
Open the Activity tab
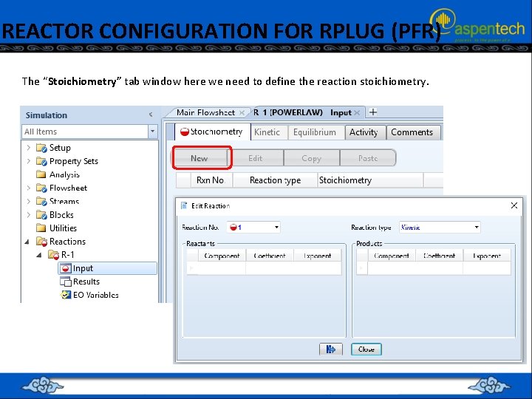click(x=366, y=132)
